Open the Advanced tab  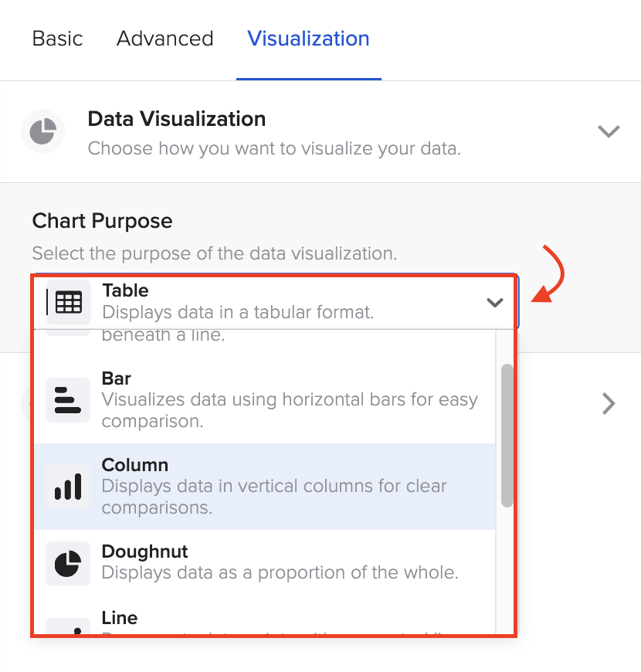(164, 39)
